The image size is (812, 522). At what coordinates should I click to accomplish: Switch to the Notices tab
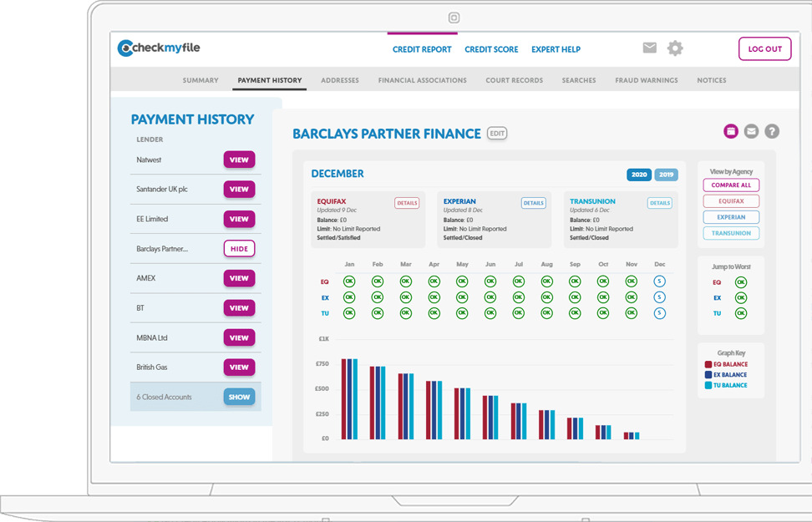point(712,80)
